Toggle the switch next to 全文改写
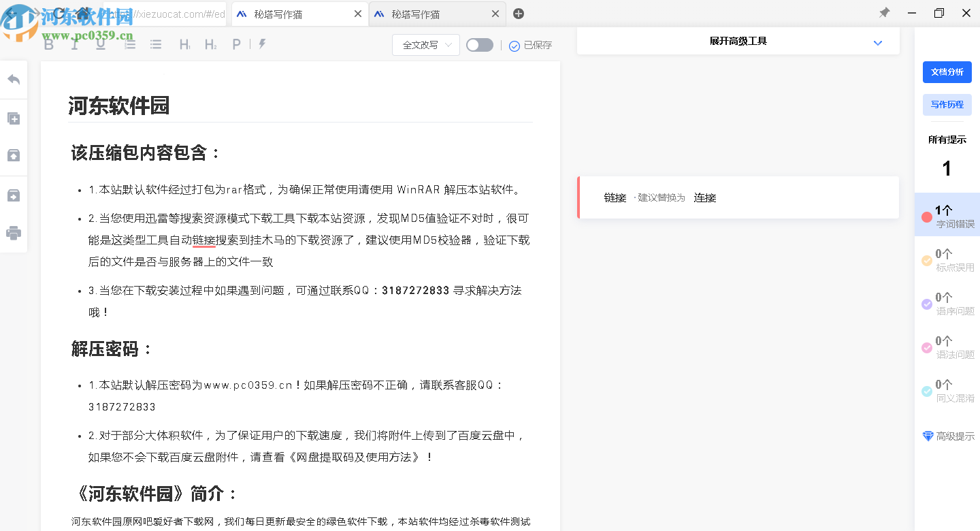The height and width of the screenshot is (531, 980). (x=479, y=44)
